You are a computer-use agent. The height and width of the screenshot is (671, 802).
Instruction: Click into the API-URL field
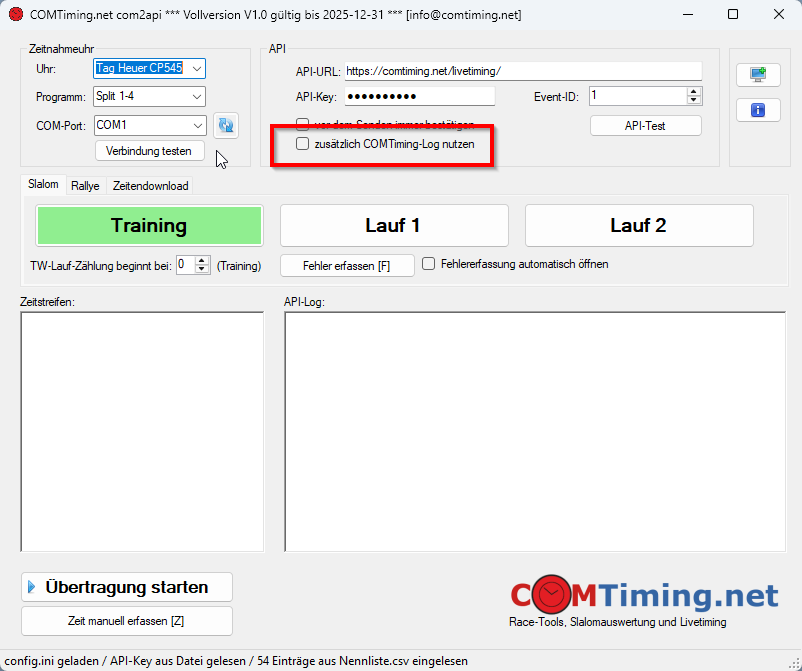[523, 71]
